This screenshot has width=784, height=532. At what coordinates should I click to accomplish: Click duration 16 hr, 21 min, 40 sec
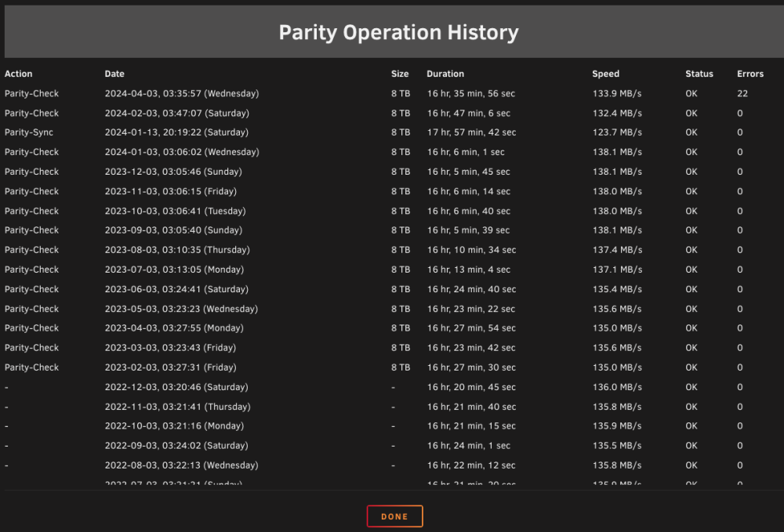tap(471, 407)
